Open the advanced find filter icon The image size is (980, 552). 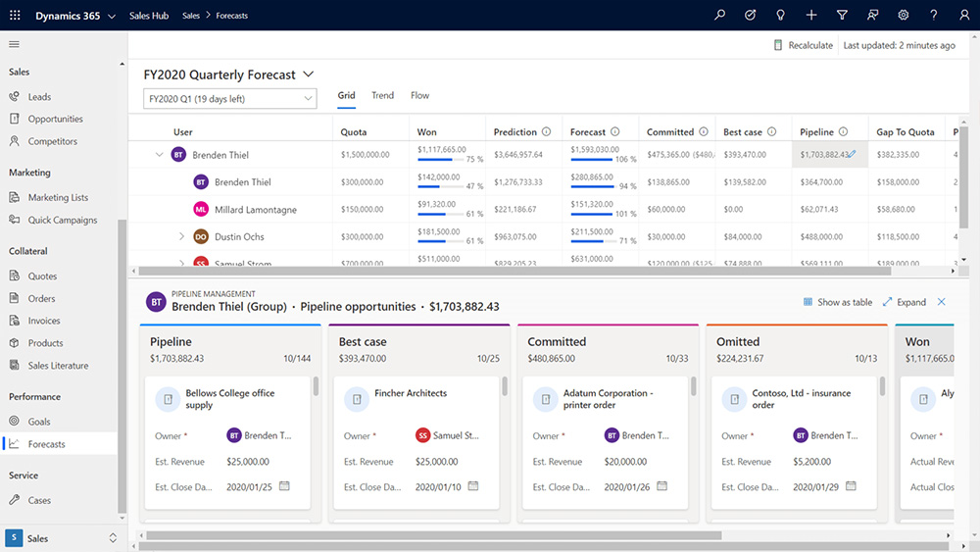point(842,15)
